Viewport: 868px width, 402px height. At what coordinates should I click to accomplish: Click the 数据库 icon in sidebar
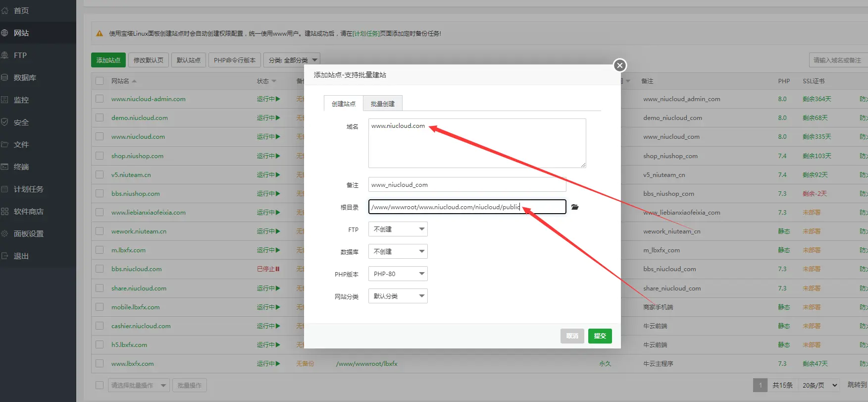tap(4, 77)
